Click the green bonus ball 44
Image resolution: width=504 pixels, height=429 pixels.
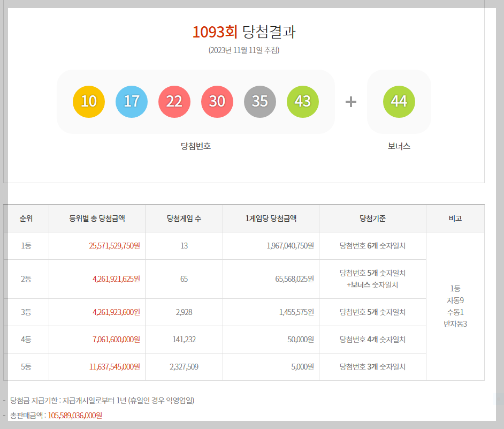click(x=399, y=102)
